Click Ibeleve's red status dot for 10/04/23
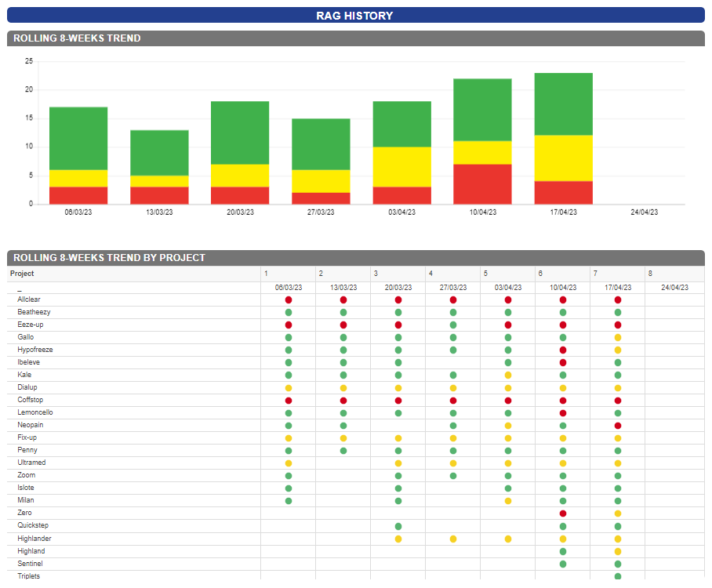 pyautogui.click(x=563, y=363)
